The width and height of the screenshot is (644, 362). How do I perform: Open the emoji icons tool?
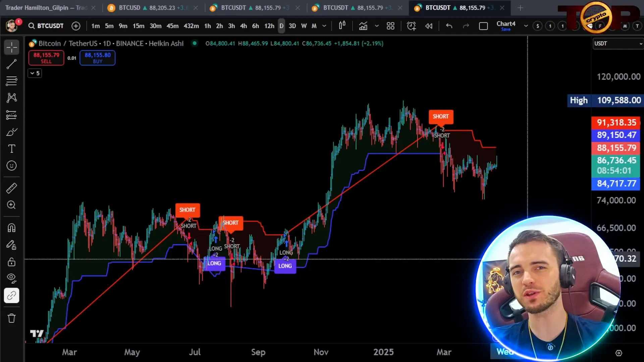click(11, 166)
